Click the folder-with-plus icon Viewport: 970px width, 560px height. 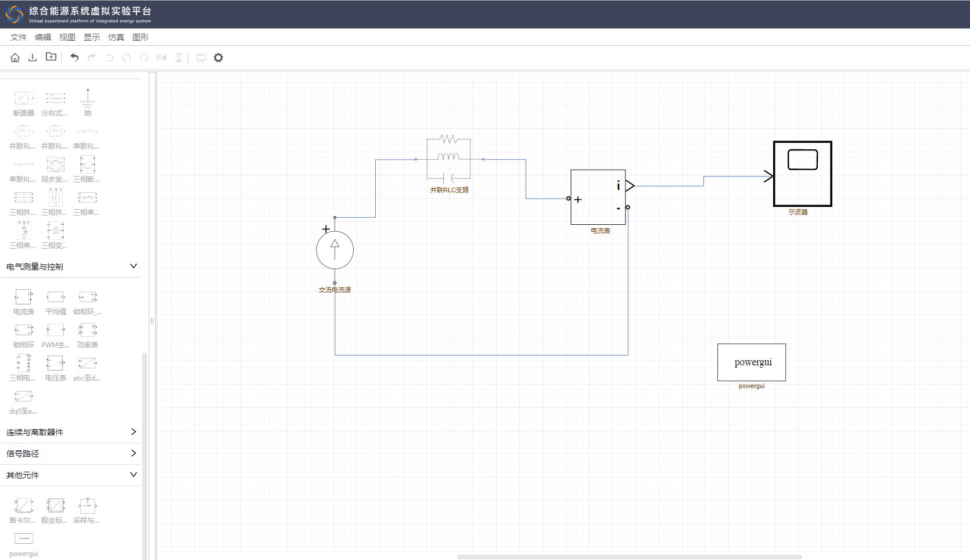(51, 57)
